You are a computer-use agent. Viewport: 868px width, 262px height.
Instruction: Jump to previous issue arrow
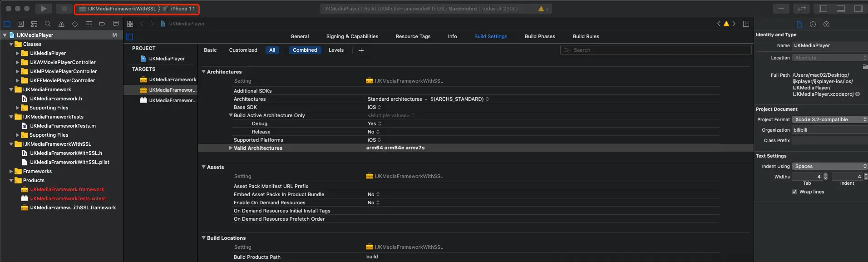719,24
